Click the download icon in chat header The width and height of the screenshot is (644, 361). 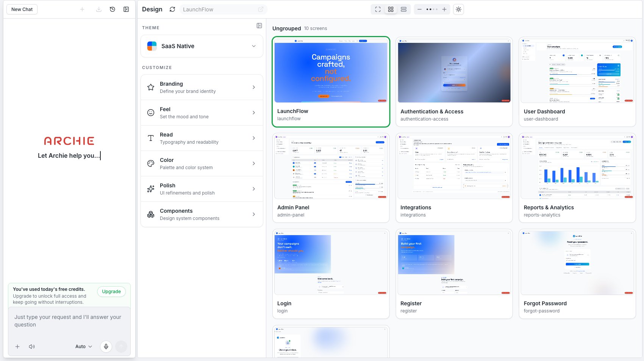pos(98,9)
